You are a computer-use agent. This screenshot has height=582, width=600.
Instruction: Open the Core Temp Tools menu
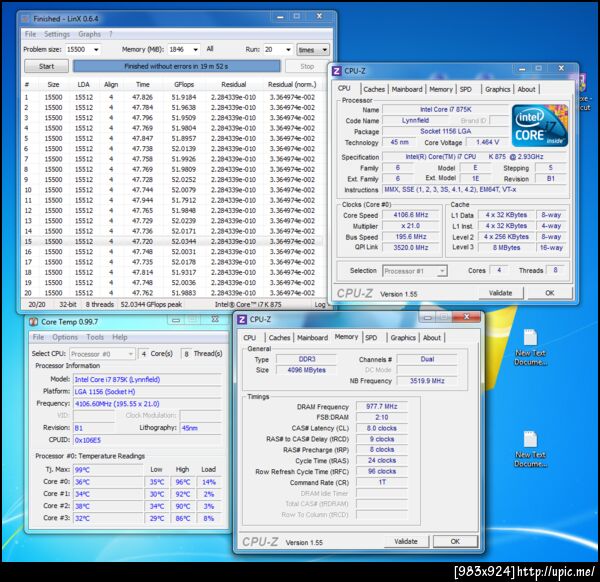point(95,337)
